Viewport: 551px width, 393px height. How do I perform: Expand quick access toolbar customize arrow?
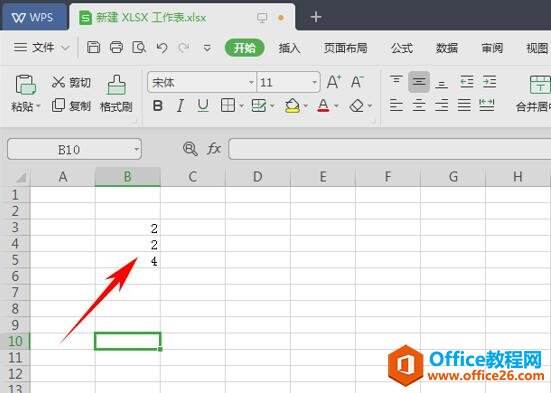pos(207,48)
